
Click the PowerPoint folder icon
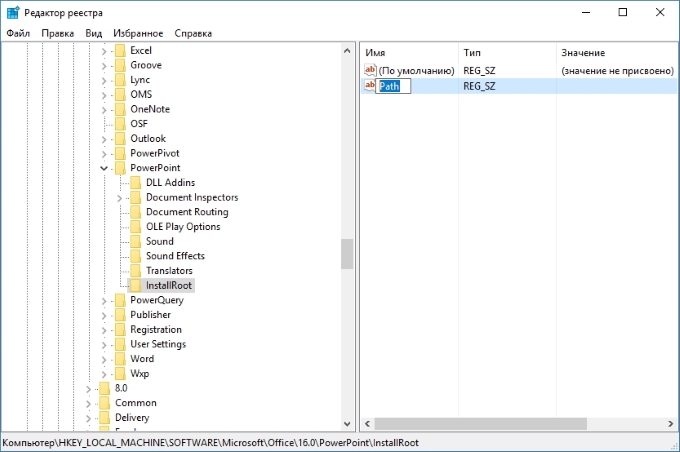[x=120, y=168]
